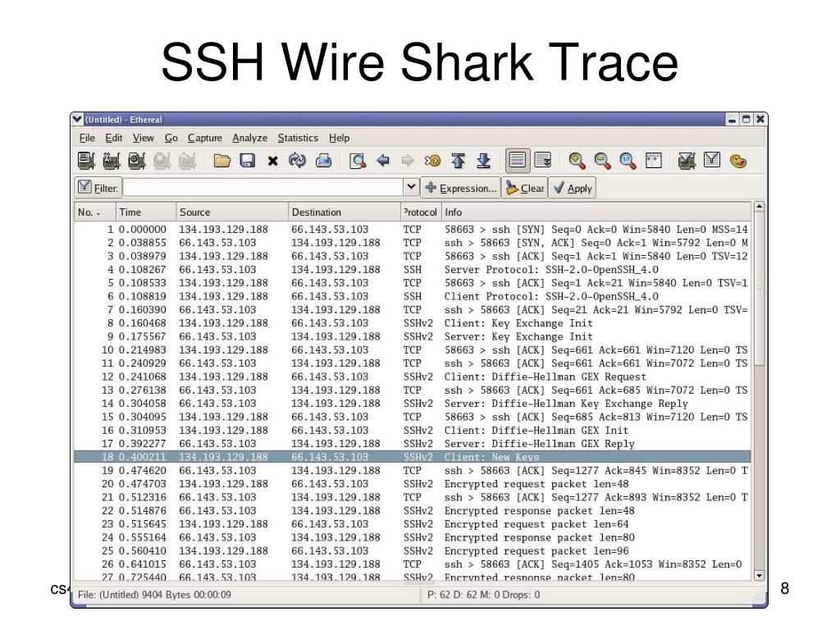
Task: Toggle auto scroll in live capture
Action: click(x=543, y=160)
